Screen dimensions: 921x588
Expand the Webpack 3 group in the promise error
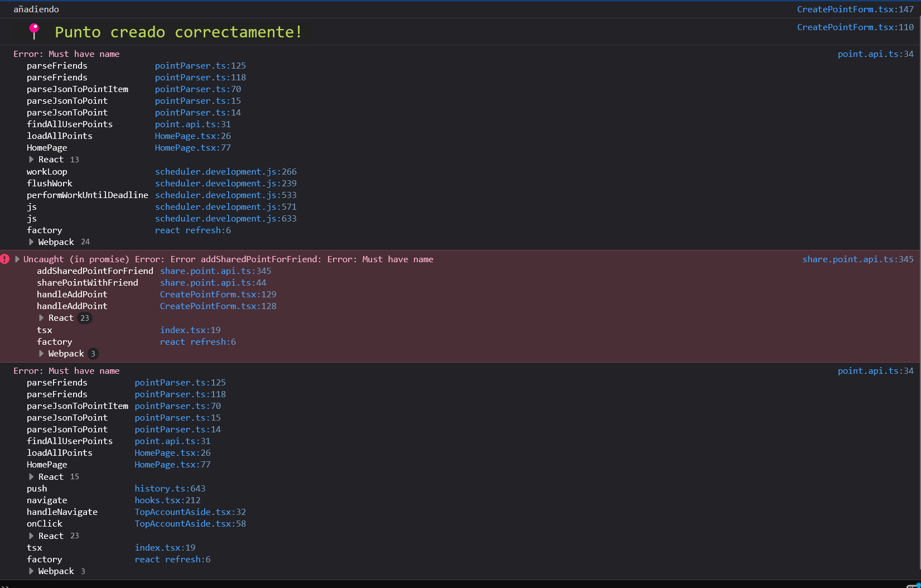[x=41, y=353]
